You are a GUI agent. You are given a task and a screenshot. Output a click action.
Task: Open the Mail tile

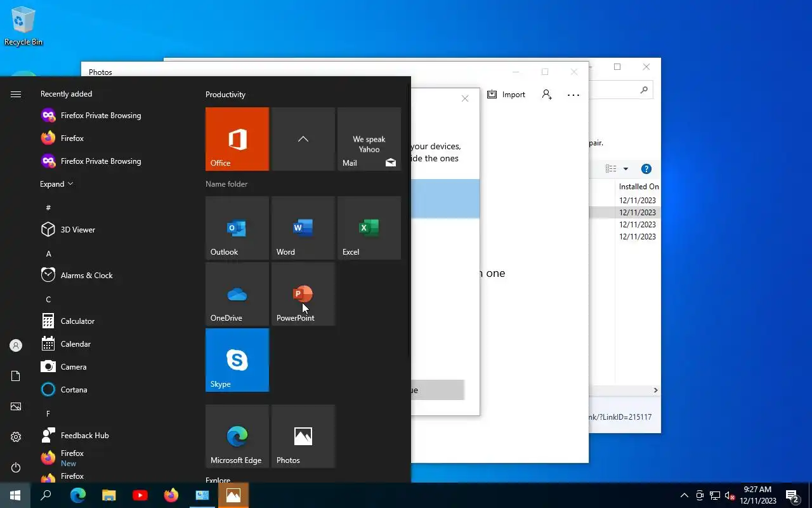[x=369, y=139]
